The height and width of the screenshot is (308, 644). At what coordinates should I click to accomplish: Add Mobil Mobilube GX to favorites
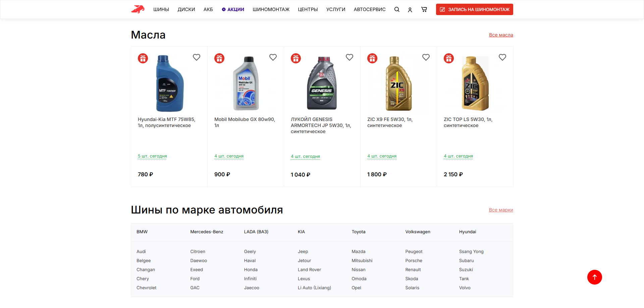pos(273,57)
